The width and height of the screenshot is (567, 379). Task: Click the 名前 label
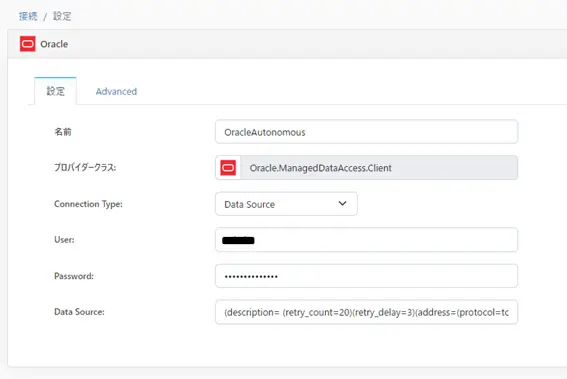coord(63,132)
